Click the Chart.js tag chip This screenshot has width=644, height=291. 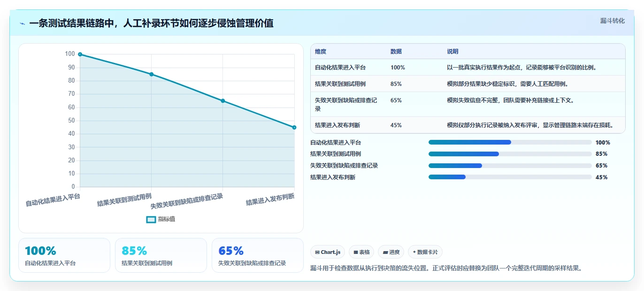click(327, 252)
